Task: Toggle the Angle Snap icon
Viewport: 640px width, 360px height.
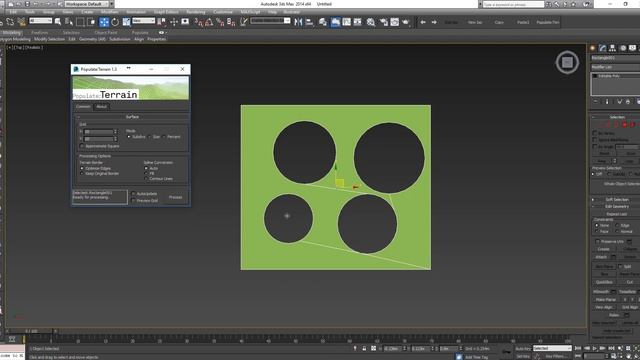Action: click(209, 22)
